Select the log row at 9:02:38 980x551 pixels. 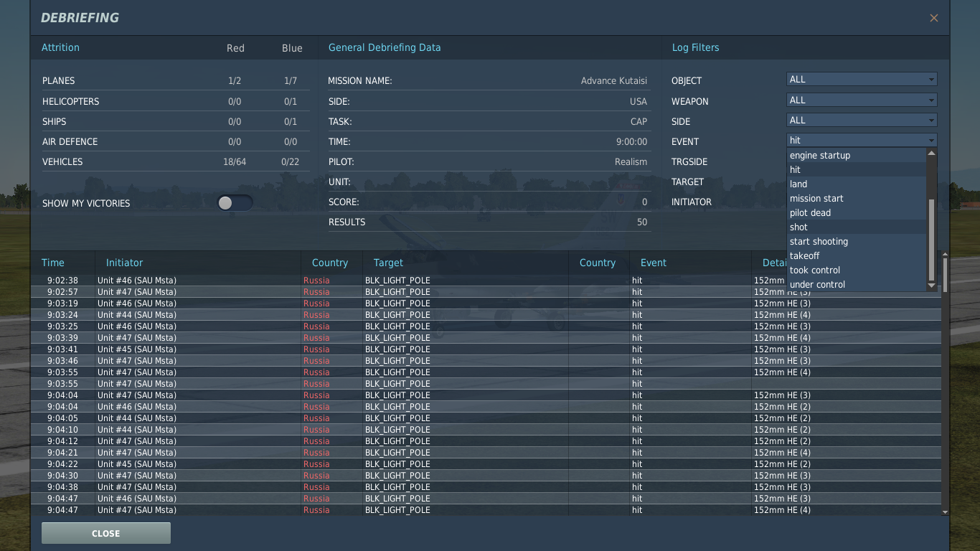(x=486, y=281)
